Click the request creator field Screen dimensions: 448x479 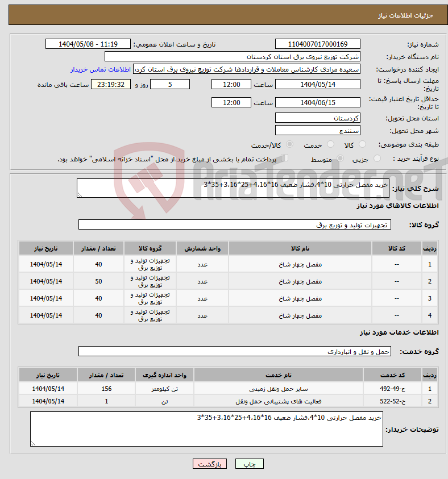pyautogui.click(x=247, y=69)
